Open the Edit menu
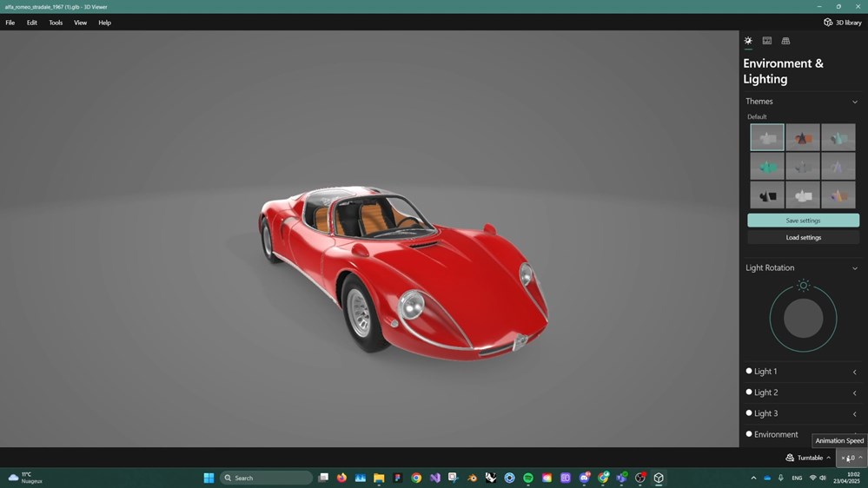Viewport: 868px width, 488px height. (32, 23)
